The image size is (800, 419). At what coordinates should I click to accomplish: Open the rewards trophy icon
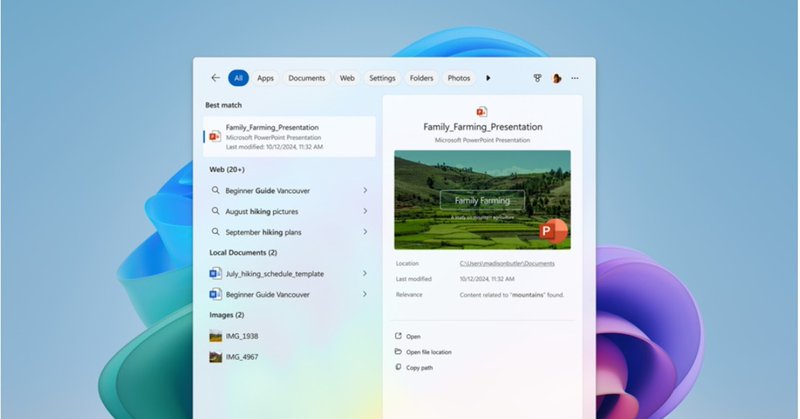coord(537,78)
